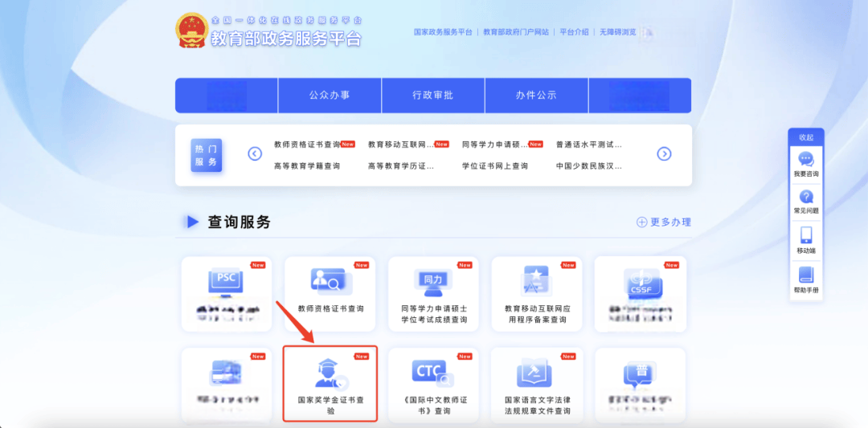
Task: Click the blue triangle before 查询服务
Action: coord(193,222)
